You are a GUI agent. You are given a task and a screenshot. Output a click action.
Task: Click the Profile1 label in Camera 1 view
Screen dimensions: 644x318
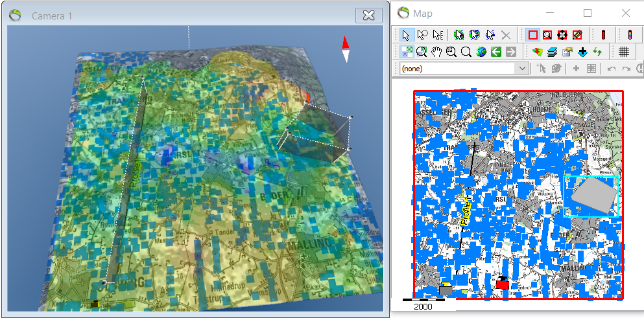tap(136, 174)
